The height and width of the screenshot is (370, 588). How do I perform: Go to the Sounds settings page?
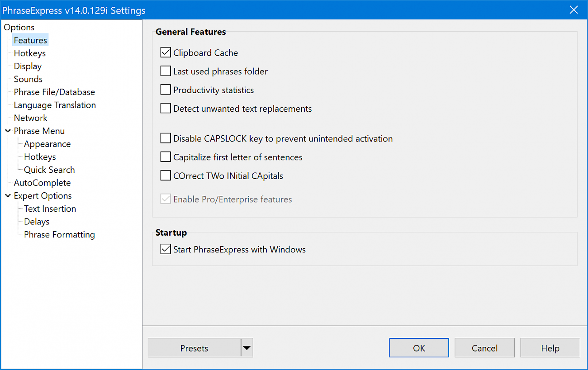tap(28, 79)
